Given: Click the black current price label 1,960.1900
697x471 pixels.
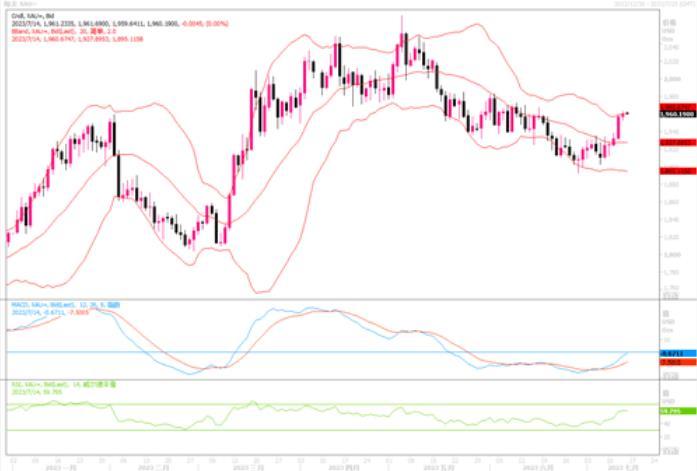Looking at the screenshot, I should pyautogui.click(x=675, y=115).
